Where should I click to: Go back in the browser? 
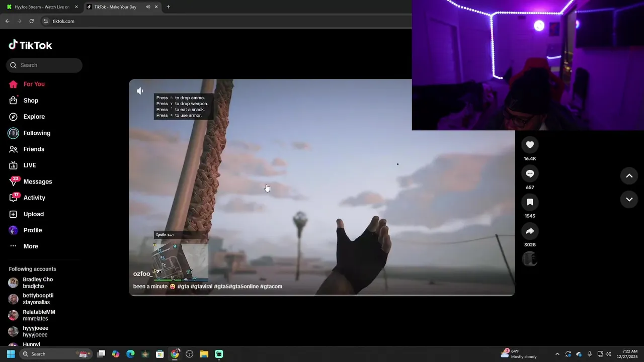click(x=7, y=21)
